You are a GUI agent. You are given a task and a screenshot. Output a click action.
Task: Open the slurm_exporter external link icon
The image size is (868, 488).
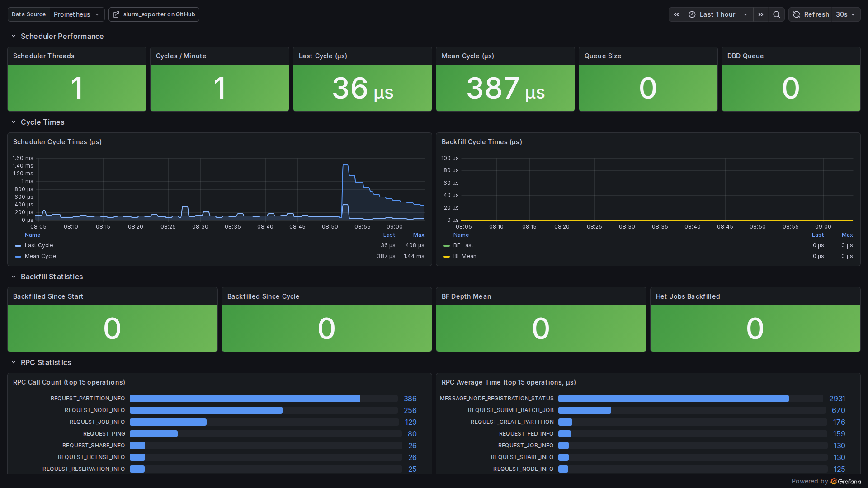(116, 14)
